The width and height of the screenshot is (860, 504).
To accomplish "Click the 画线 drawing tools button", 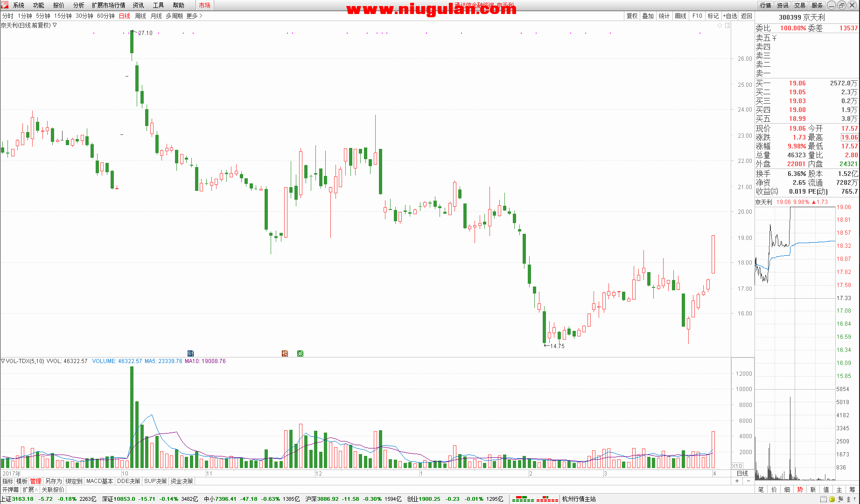I will click(x=681, y=16).
